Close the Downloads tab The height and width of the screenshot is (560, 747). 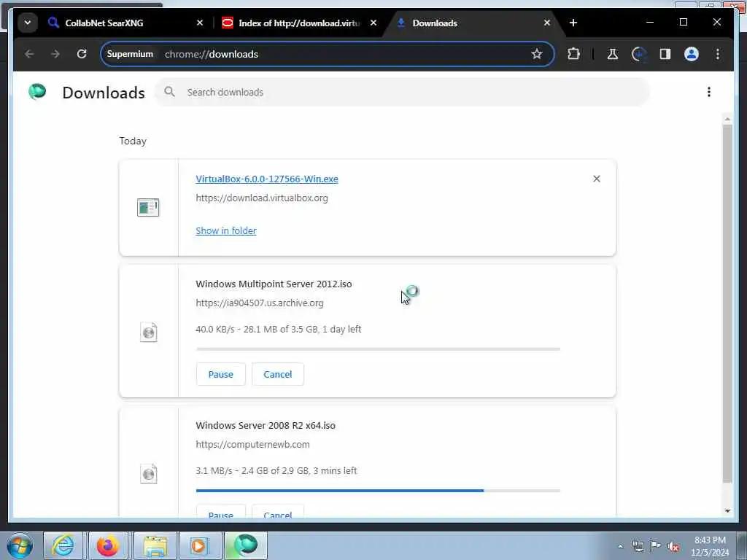547,23
